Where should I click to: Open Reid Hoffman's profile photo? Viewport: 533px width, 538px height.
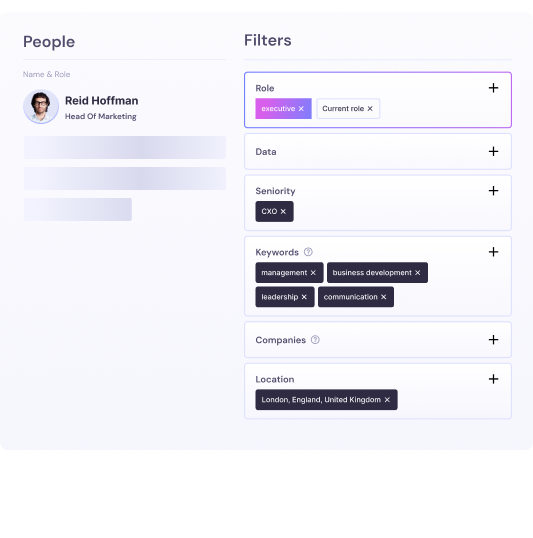pos(41,106)
